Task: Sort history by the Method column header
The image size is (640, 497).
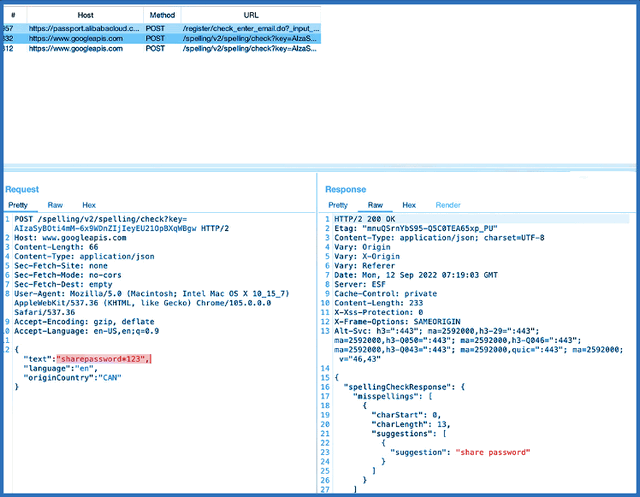Action: tap(162, 15)
